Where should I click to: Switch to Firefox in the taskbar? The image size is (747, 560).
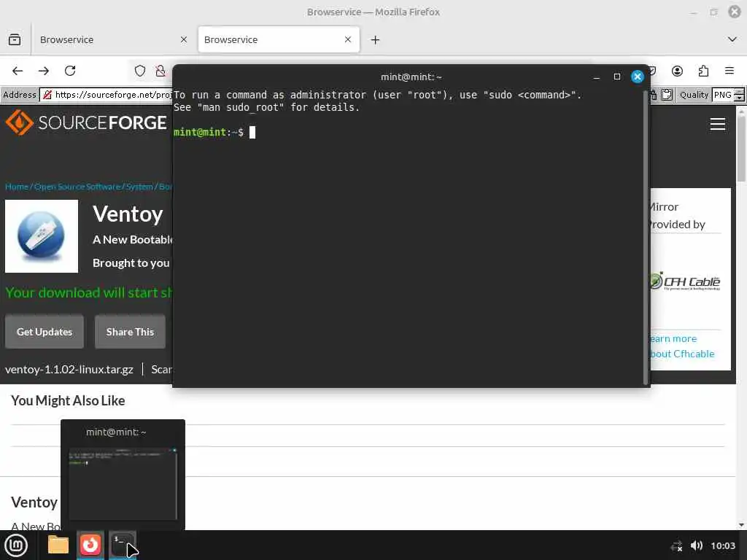(x=90, y=545)
